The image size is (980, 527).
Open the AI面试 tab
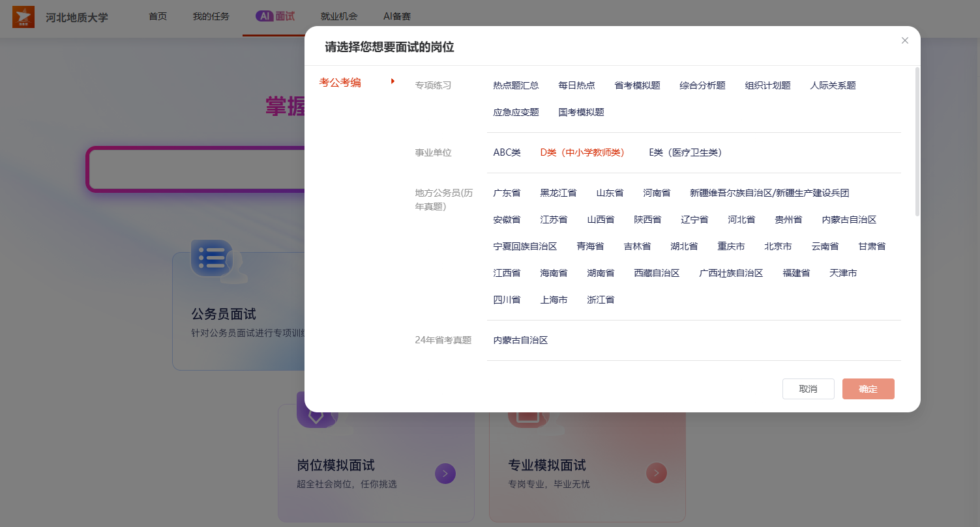pos(275,16)
